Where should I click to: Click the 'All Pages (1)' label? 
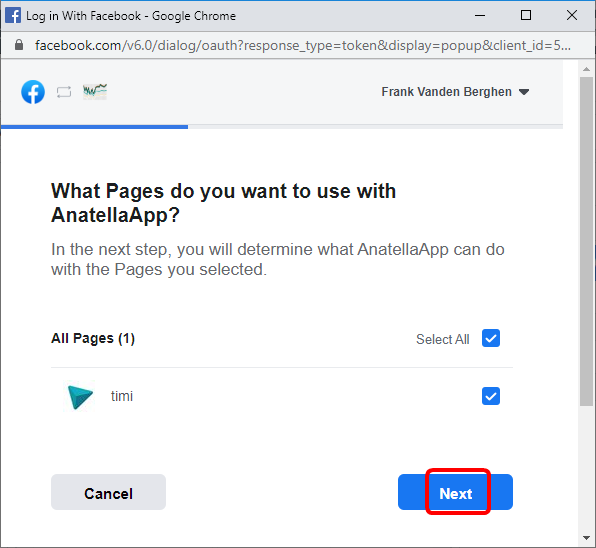click(x=93, y=338)
